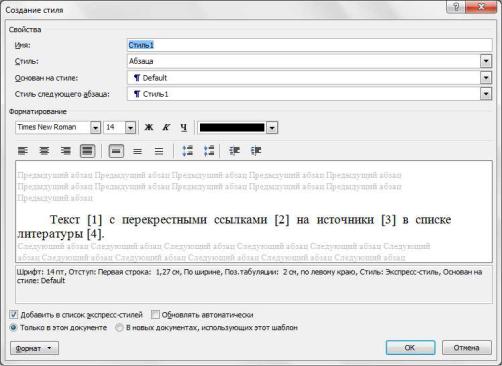Screen dimensions: 502x366
Task: Open the help question mark button
Action: [456, 7]
